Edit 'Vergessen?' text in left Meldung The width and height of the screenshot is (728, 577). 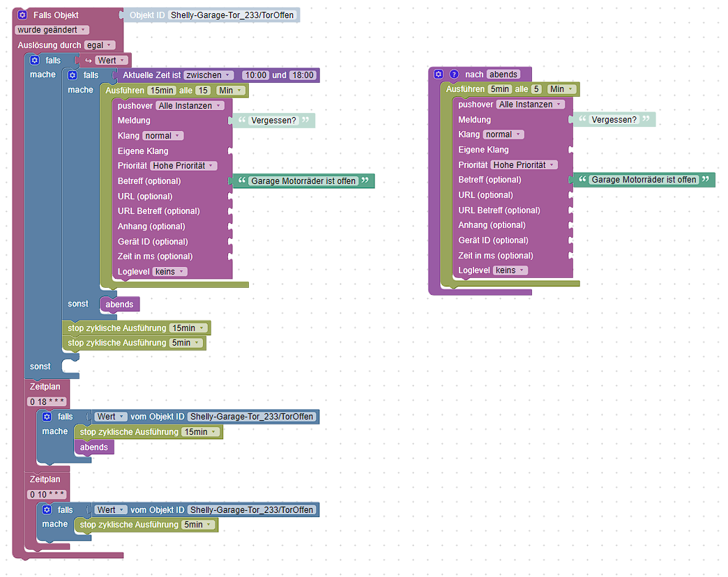(x=273, y=121)
